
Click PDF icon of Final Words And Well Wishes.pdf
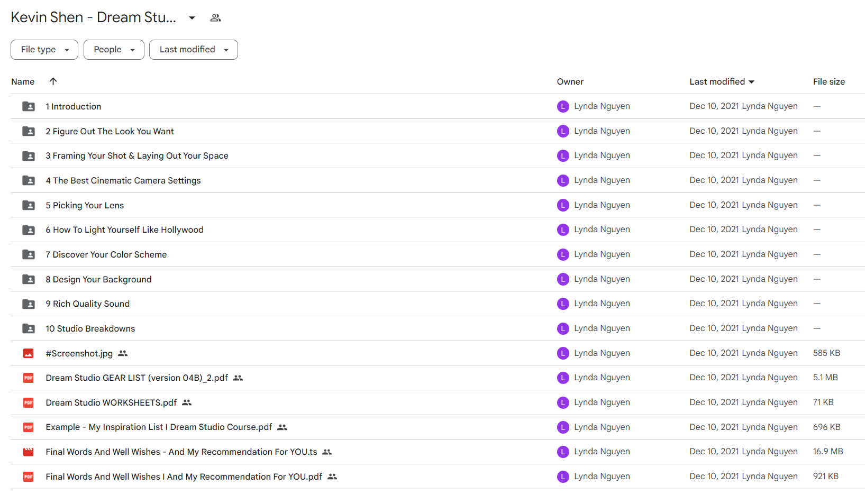tap(29, 476)
